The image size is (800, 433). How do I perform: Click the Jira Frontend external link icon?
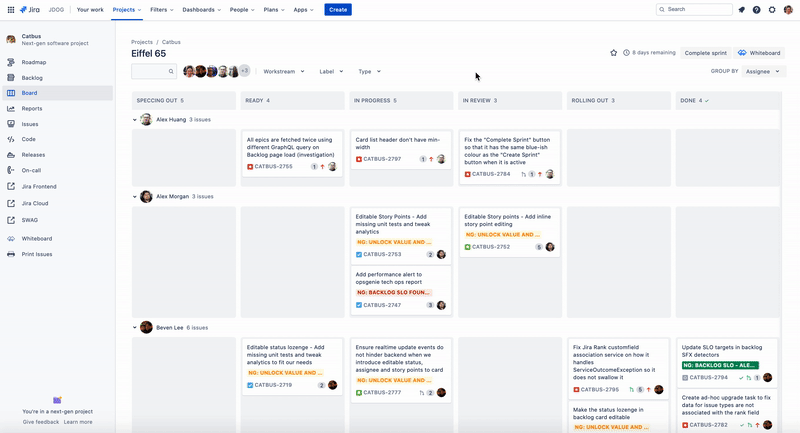click(x=11, y=187)
